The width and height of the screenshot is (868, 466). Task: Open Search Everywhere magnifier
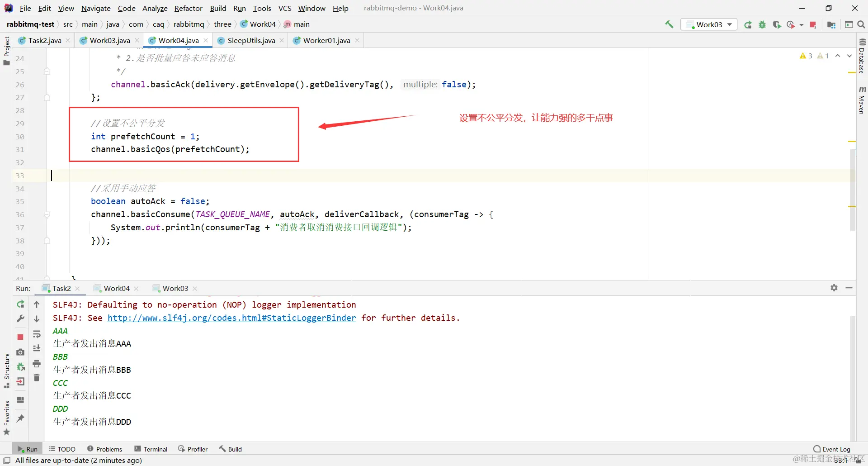point(861,24)
